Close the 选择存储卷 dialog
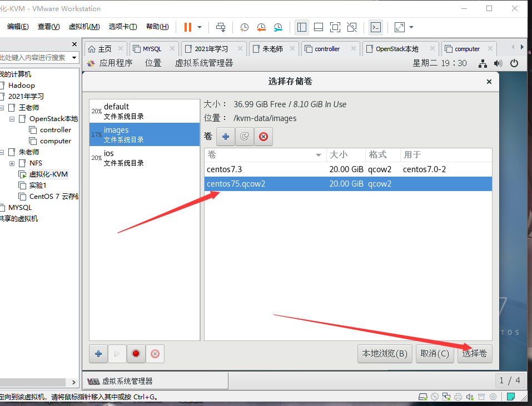The image size is (532, 406). click(489, 82)
